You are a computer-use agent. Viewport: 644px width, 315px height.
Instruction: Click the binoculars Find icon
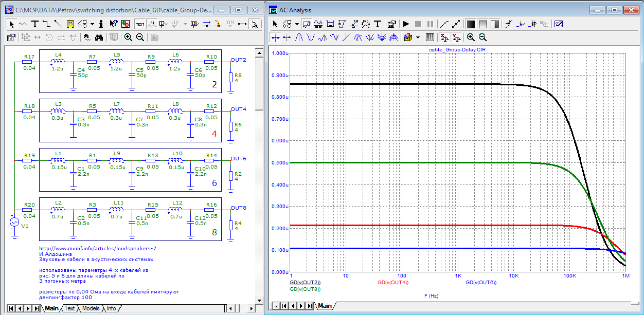click(x=99, y=38)
